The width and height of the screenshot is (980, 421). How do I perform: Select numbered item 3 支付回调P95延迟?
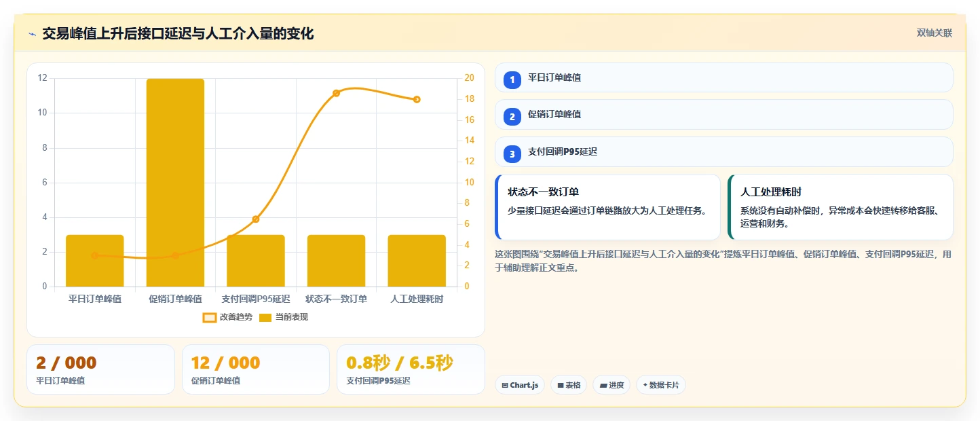tap(723, 152)
